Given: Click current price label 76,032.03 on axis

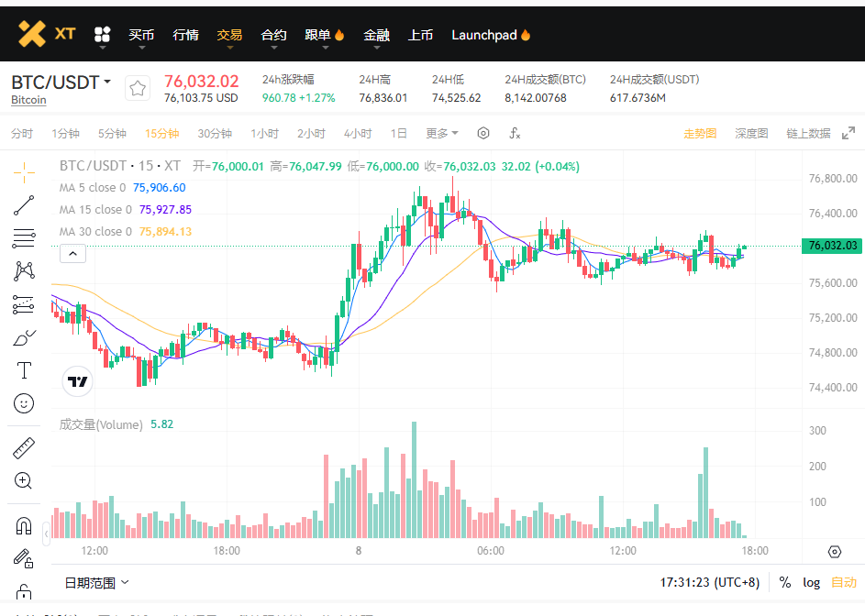Looking at the screenshot, I should (x=832, y=246).
